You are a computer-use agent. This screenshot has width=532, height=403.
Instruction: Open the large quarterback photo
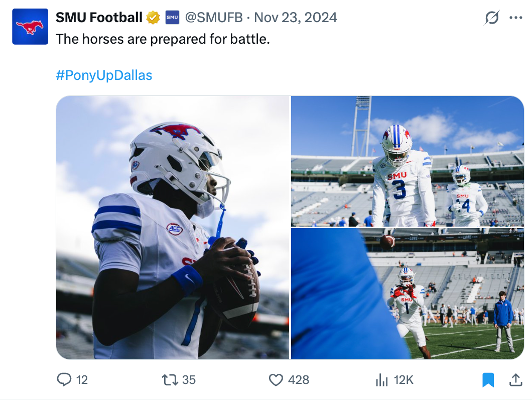tap(173, 228)
